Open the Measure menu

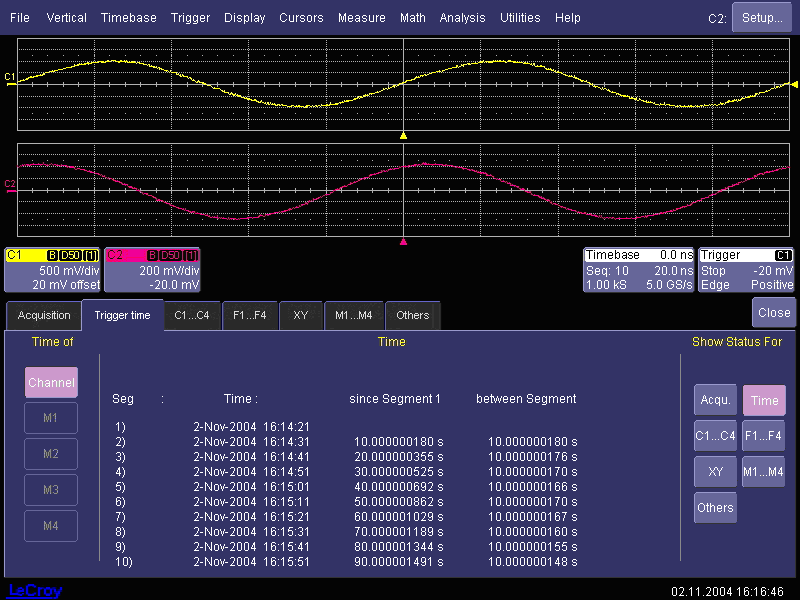tap(361, 18)
